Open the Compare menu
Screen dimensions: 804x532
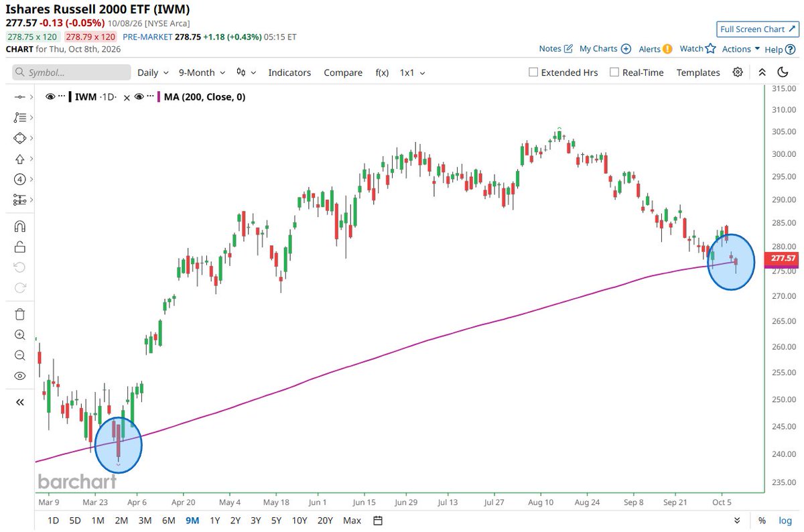click(x=343, y=72)
